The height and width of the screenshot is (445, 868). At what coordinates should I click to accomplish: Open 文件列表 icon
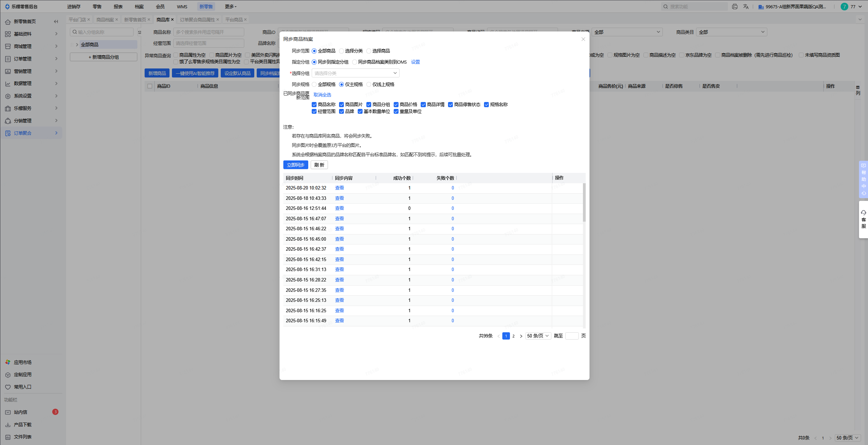8,437
